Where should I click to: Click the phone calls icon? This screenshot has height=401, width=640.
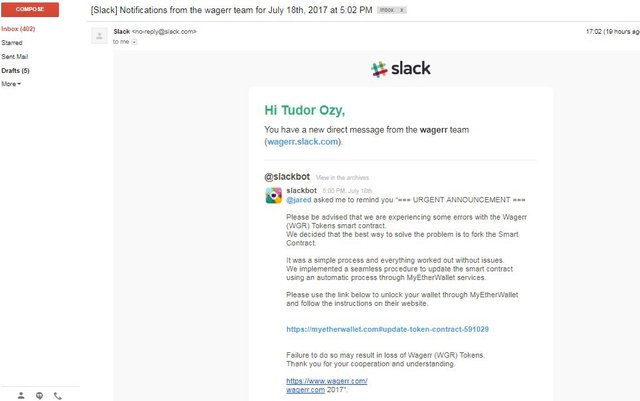point(57,395)
